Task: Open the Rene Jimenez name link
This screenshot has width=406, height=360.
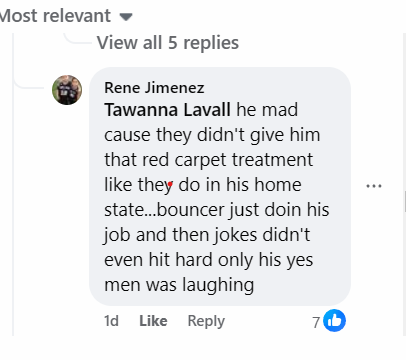Action: 154,88
